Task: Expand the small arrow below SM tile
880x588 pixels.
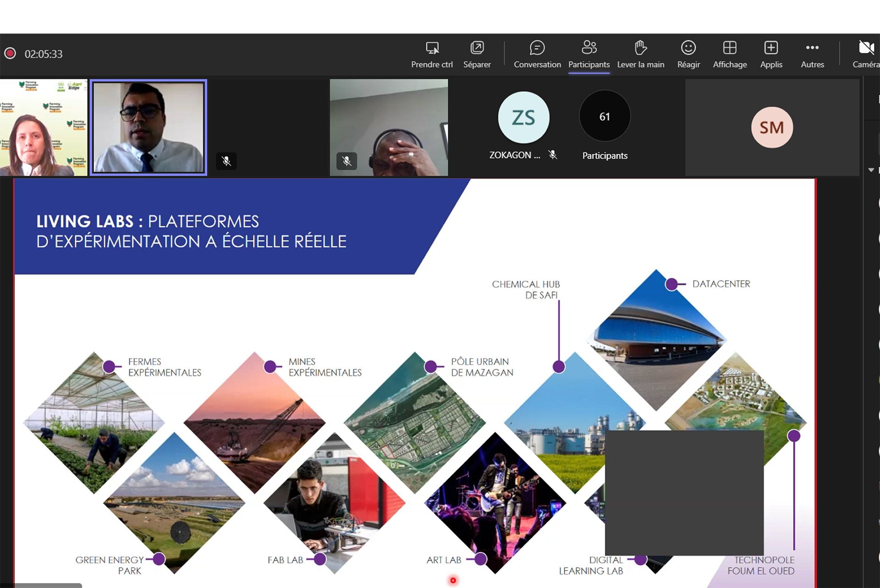Action: click(x=871, y=170)
